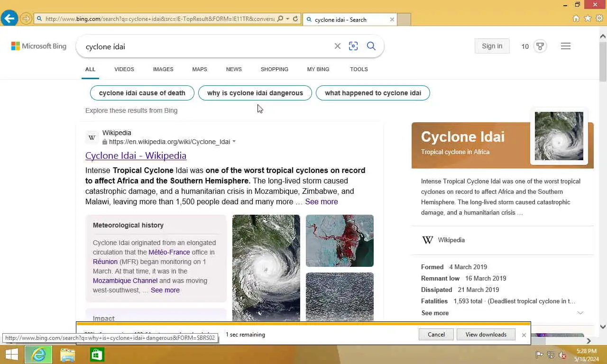Expand the Wikipedia URL dropdown caret
Viewport: 607px width, 364px height.
234,142
